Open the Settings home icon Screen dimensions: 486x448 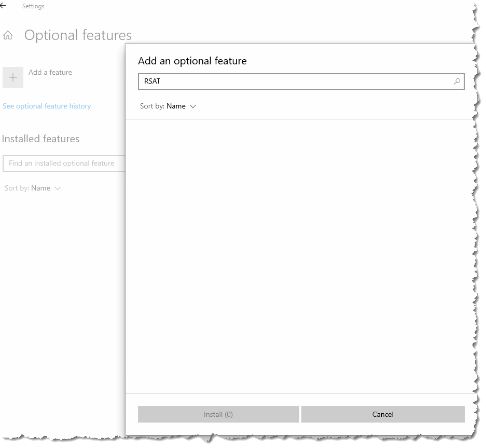click(x=8, y=35)
